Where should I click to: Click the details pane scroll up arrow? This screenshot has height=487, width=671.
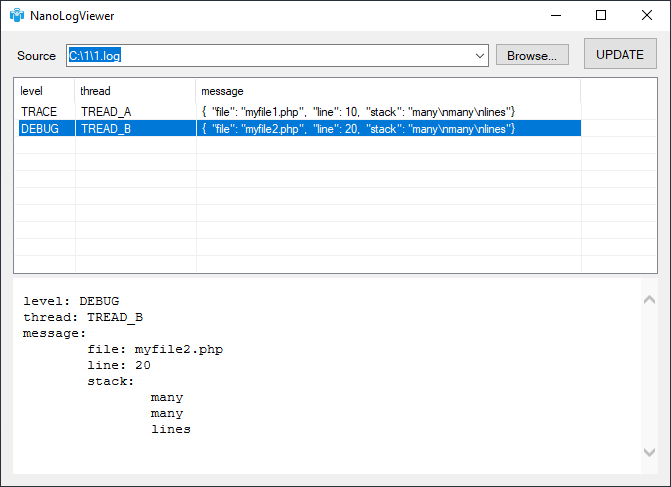[649, 299]
